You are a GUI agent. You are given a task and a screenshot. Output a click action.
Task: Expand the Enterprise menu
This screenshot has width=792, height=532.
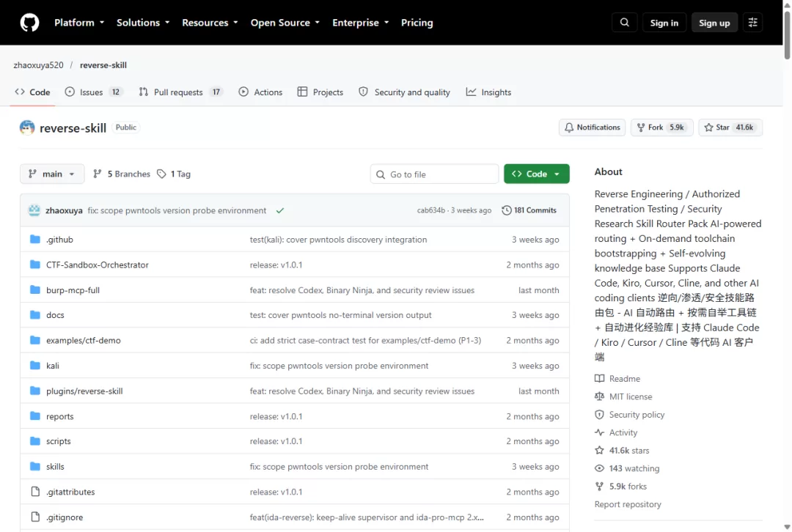tap(360, 23)
